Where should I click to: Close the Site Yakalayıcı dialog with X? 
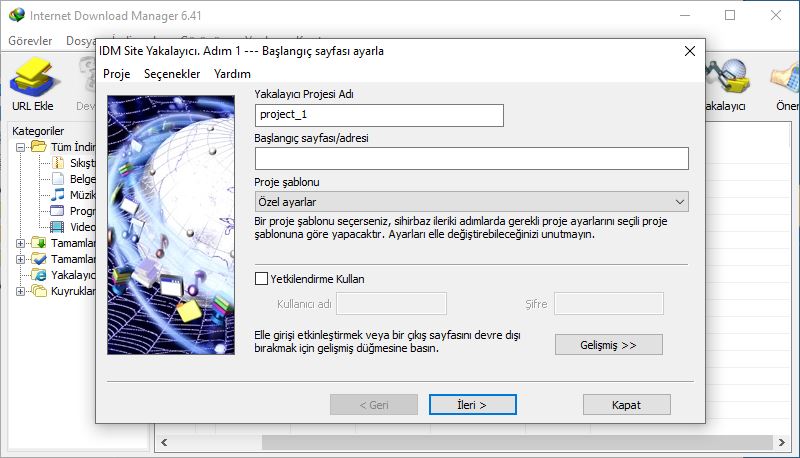coord(690,51)
